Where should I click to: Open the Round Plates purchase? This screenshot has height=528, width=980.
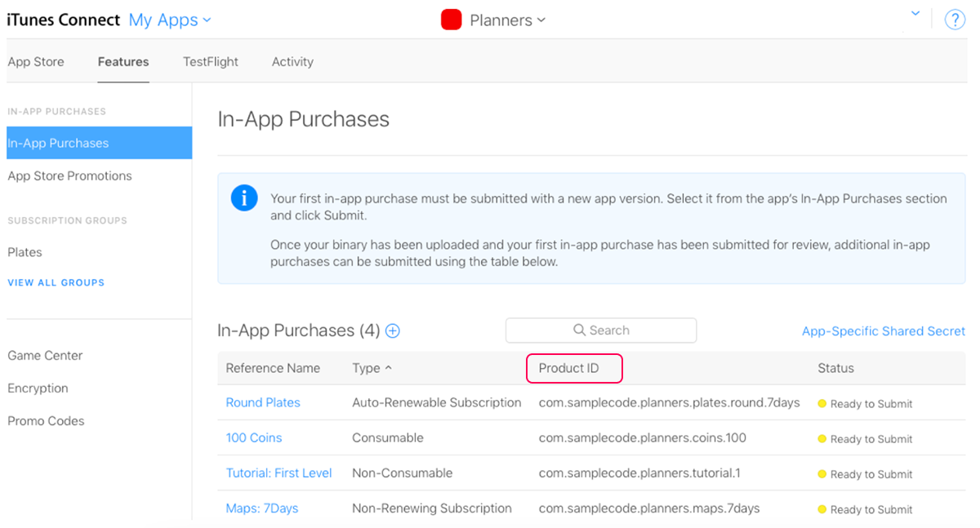point(263,403)
